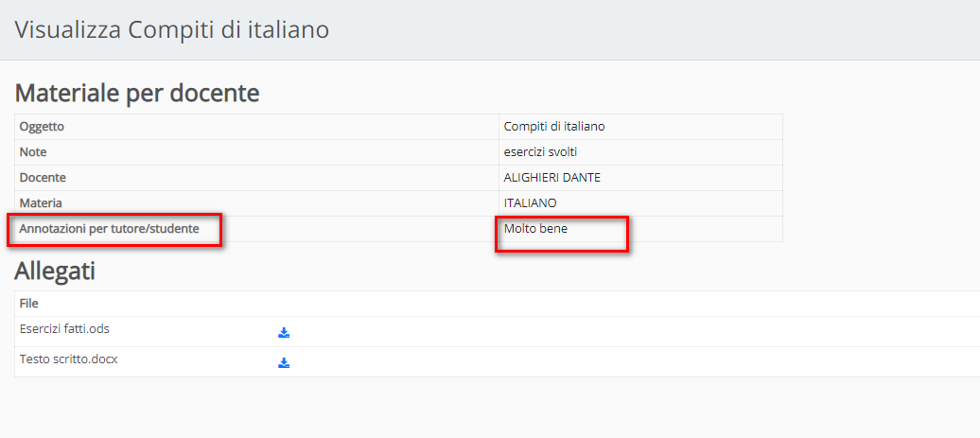Select the Visualizza Compiti di italiano title
Image resolution: width=980 pixels, height=438 pixels.
172,30
